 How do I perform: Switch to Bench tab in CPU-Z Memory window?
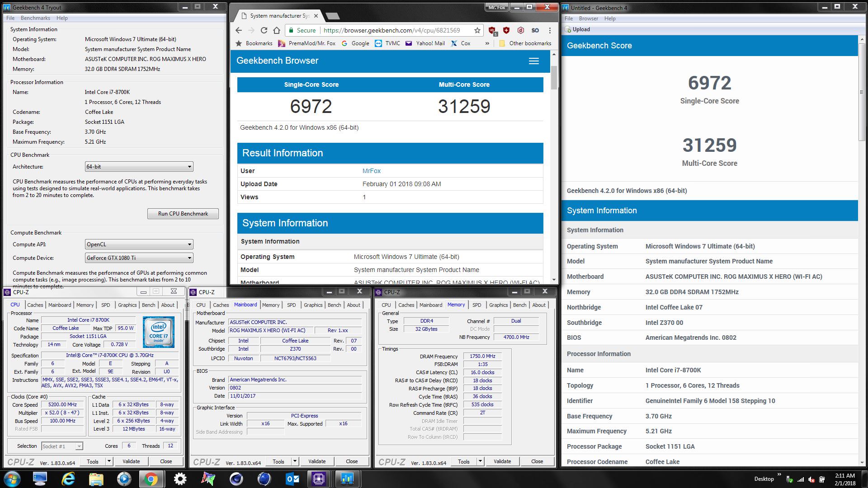519,305
